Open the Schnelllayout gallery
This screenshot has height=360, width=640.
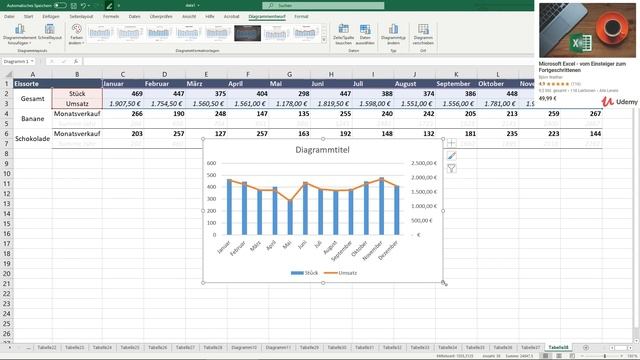click(49, 34)
